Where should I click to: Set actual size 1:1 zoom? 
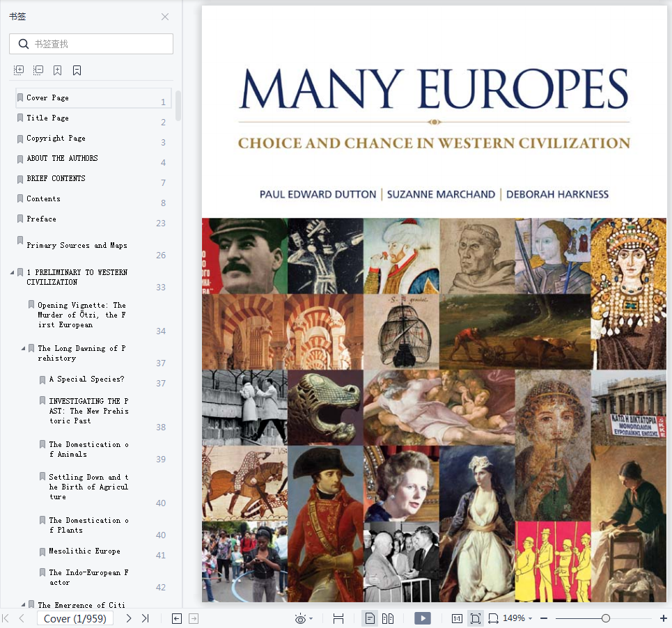pos(457,618)
